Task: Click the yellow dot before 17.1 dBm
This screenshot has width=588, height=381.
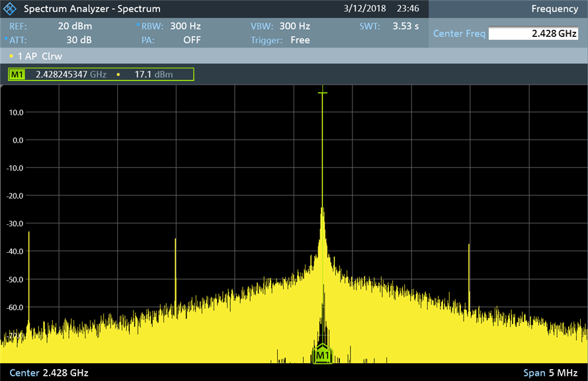Action: (x=118, y=75)
